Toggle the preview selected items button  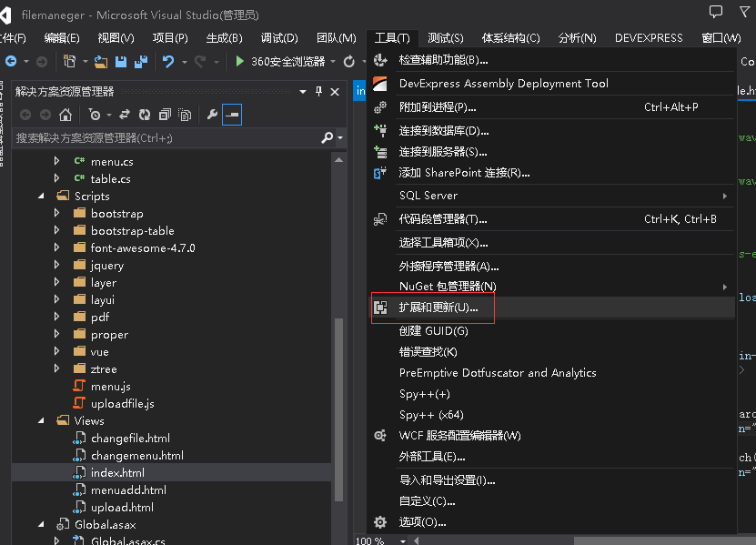coord(232,115)
